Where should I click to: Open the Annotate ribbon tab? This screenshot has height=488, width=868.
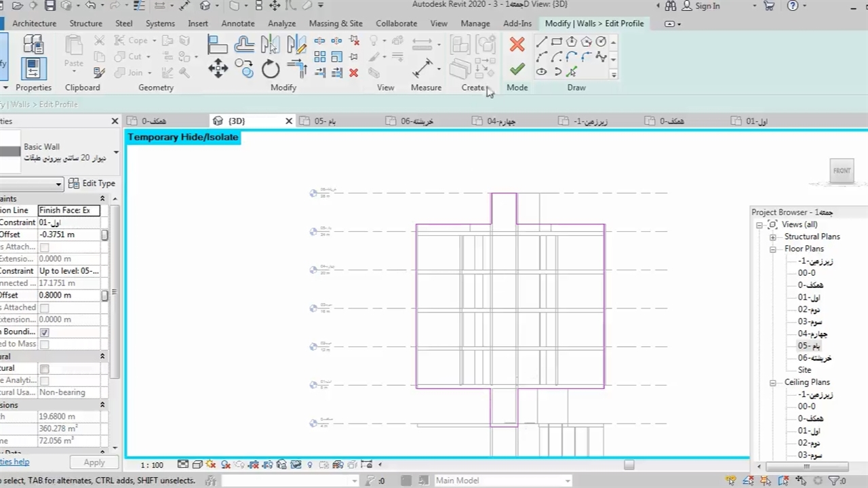tap(237, 23)
